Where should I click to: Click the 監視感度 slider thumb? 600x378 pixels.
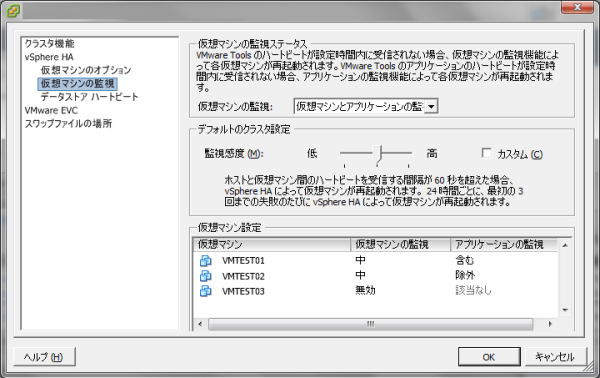tap(378, 154)
